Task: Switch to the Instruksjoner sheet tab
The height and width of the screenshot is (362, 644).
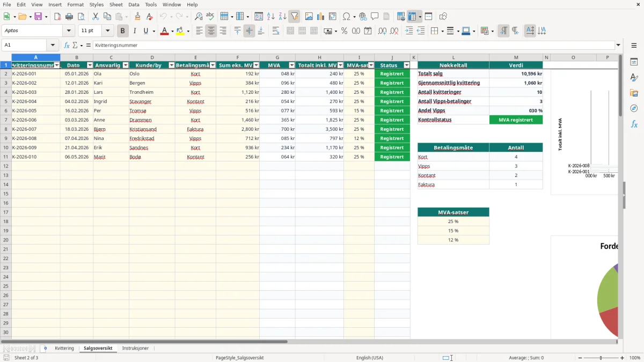Action: (135, 349)
